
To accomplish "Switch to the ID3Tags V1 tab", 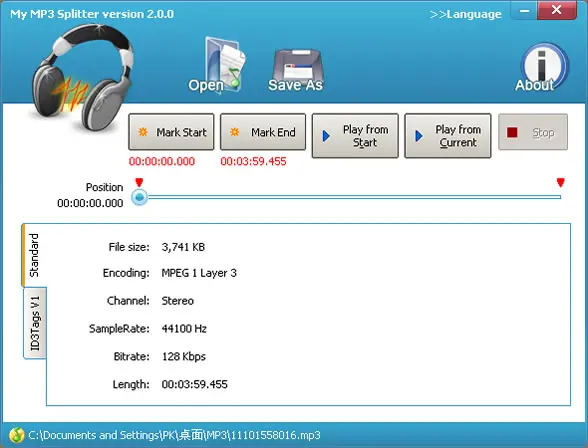I will [35, 323].
